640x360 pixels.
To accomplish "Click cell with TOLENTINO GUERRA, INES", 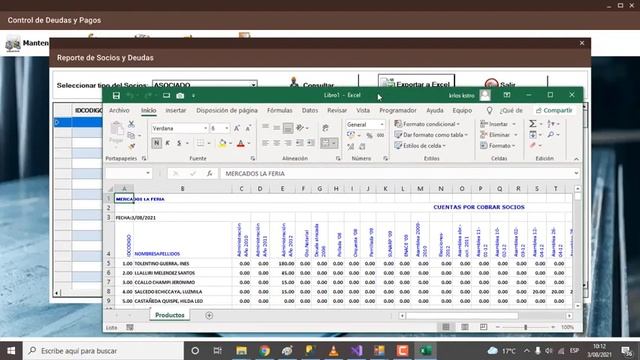I will pyautogui.click(x=182, y=264).
